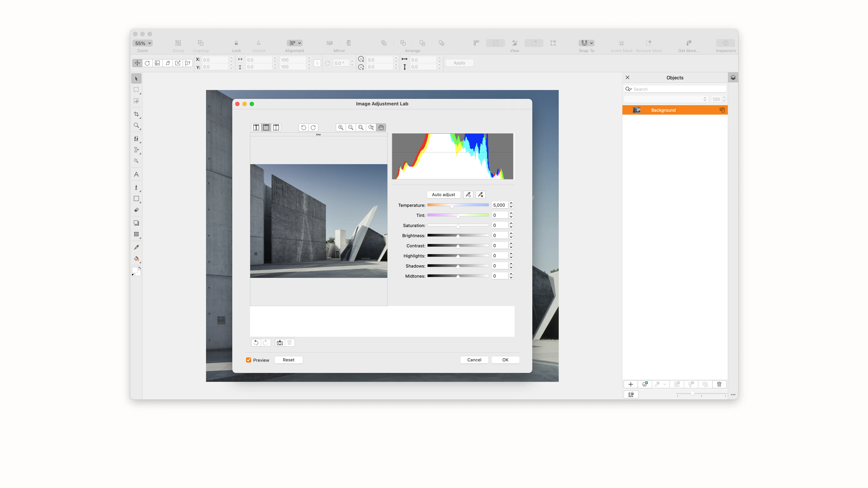868x488 pixels.
Task: Pick the select white point eyedropper
Action: [468, 195]
